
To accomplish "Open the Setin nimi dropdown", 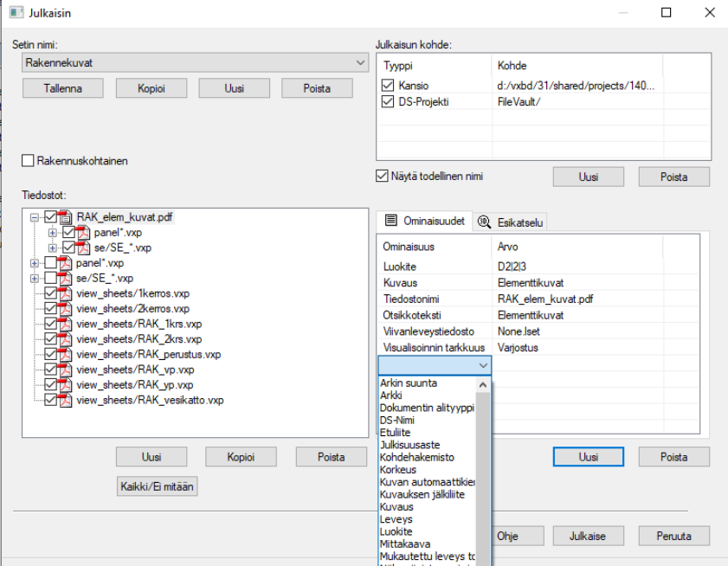I will pos(361,63).
